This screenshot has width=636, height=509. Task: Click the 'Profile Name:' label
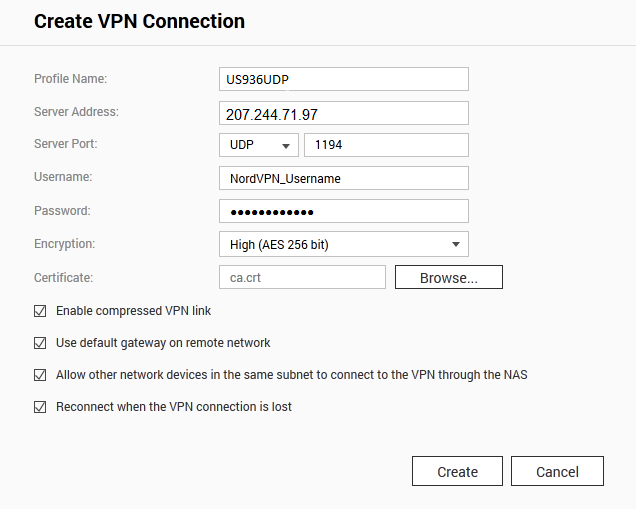(x=70, y=79)
